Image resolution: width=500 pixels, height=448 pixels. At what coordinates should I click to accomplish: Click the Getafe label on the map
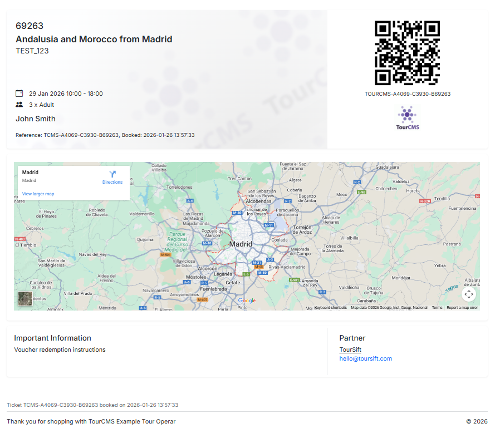(x=233, y=283)
